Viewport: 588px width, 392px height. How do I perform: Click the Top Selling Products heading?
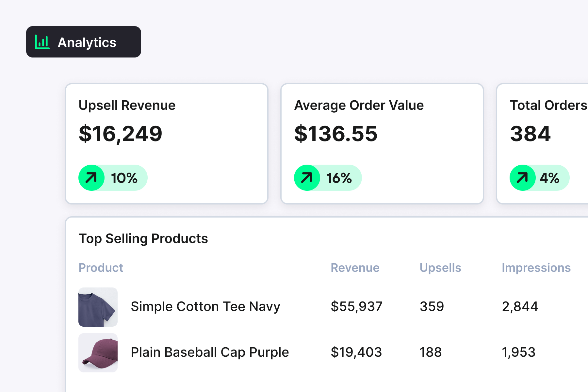tap(143, 238)
